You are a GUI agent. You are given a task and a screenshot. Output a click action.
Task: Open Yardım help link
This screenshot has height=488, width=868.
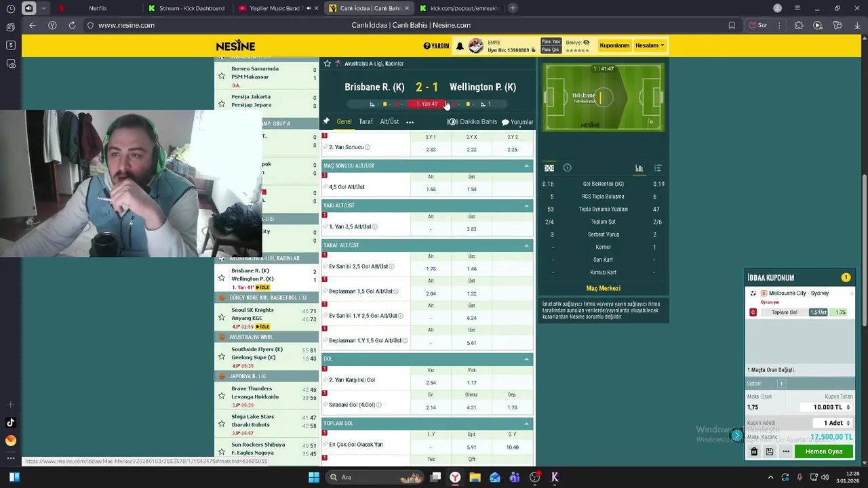tap(437, 46)
